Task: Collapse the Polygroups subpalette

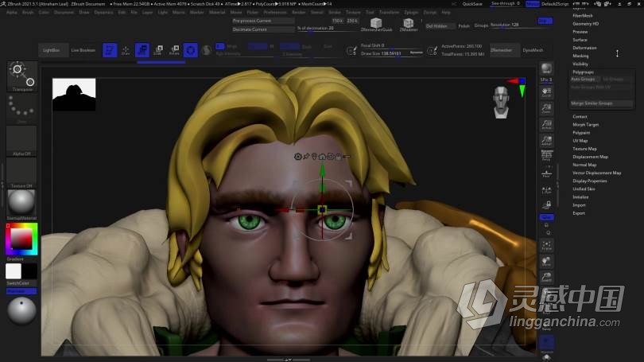Action: pos(584,72)
